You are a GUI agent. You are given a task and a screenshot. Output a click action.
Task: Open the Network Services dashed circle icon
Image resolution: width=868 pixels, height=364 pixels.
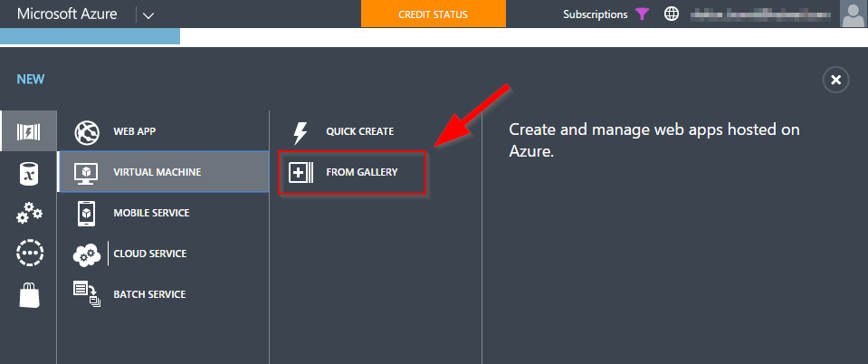point(29,254)
